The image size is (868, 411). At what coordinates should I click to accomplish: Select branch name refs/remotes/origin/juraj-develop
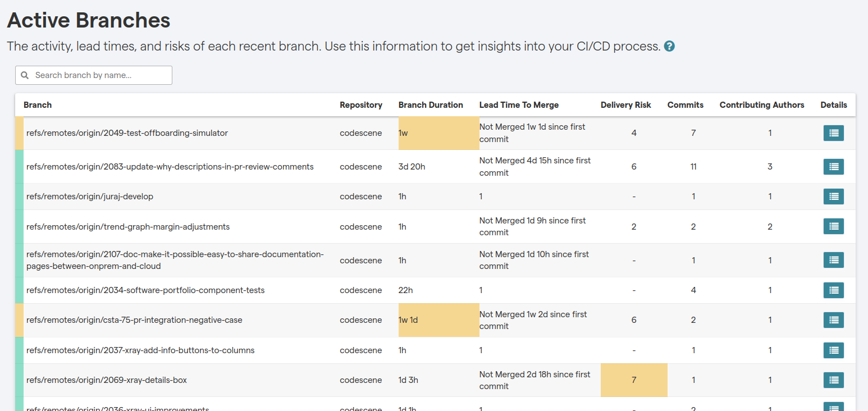tap(90, 197)
